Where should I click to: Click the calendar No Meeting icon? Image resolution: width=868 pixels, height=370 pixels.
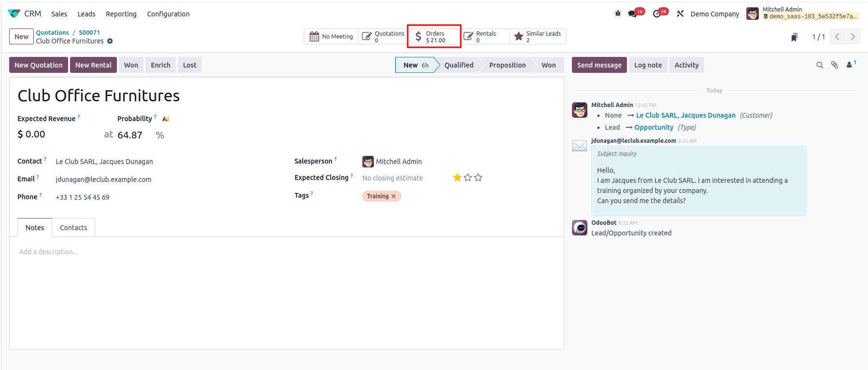coord(314,37)
